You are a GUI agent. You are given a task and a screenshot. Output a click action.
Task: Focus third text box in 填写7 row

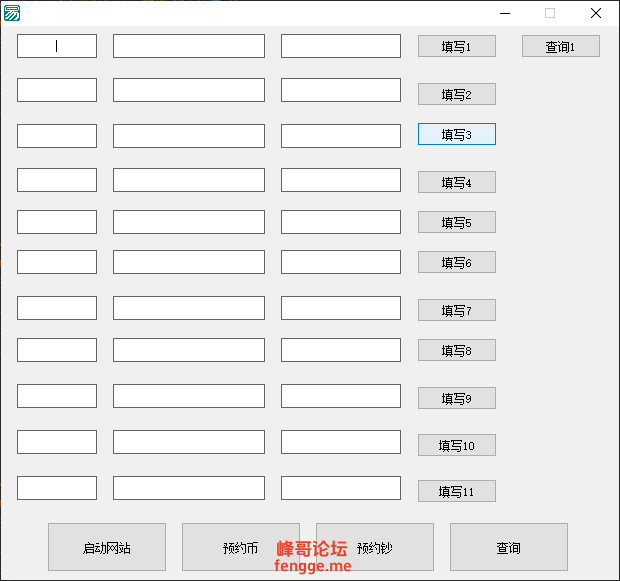341,308
